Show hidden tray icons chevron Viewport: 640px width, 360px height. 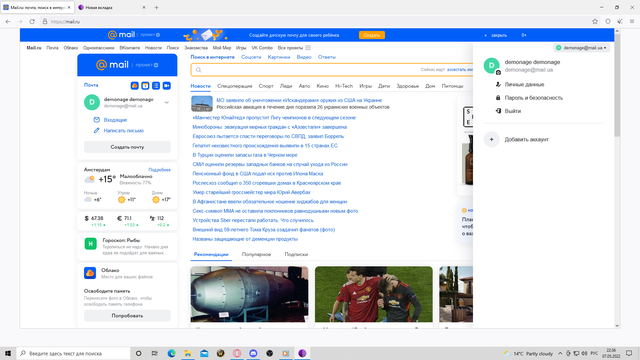click(560, 353)
